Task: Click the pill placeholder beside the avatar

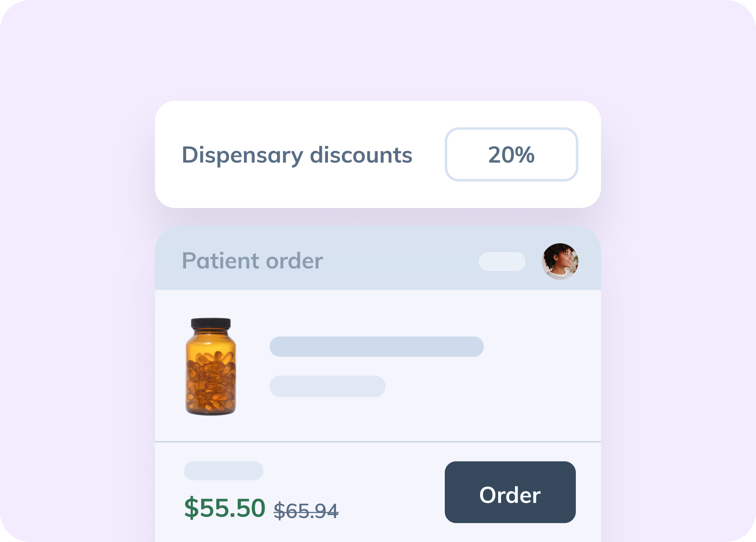Action: coord(502,261)
